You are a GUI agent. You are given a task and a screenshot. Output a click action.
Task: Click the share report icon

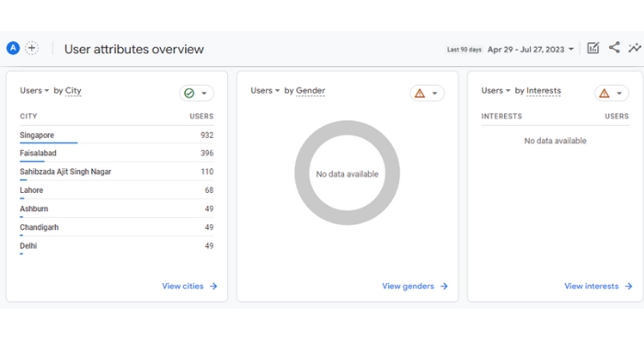(x=615, y=48)
